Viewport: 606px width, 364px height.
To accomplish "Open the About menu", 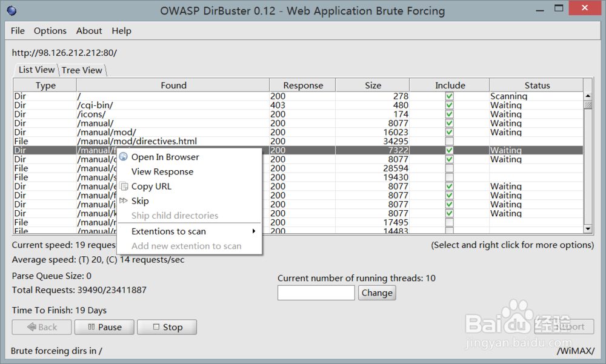I will [x=89, y=31].
